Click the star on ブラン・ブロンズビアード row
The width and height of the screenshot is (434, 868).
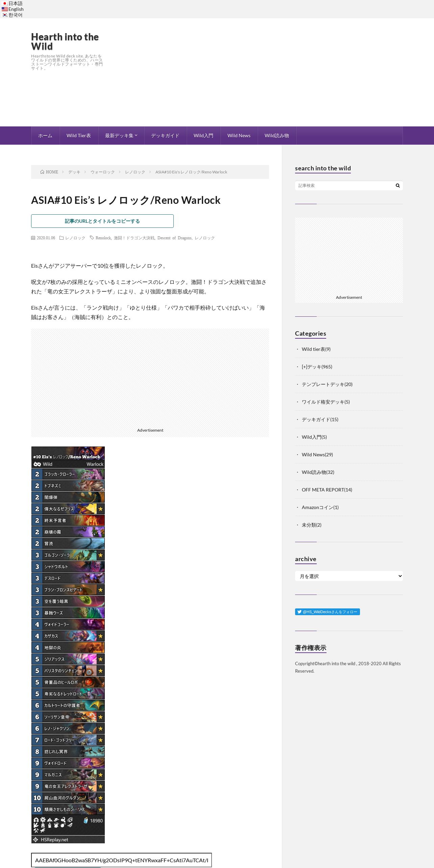(x=100, y=590)
